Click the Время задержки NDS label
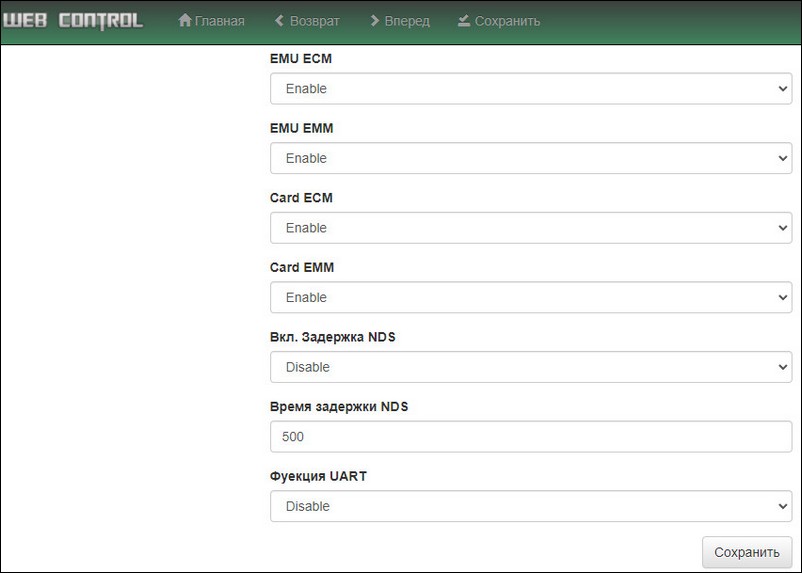 click(x=339, y=407)
